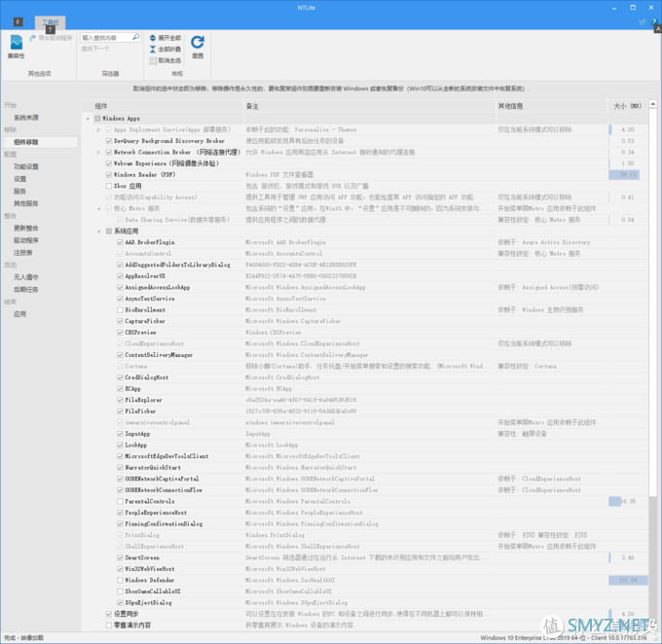The width and height of the screenshot is (662, 644).
Task: Open 设置 in the sidebar
Action: tap(19, 179)
